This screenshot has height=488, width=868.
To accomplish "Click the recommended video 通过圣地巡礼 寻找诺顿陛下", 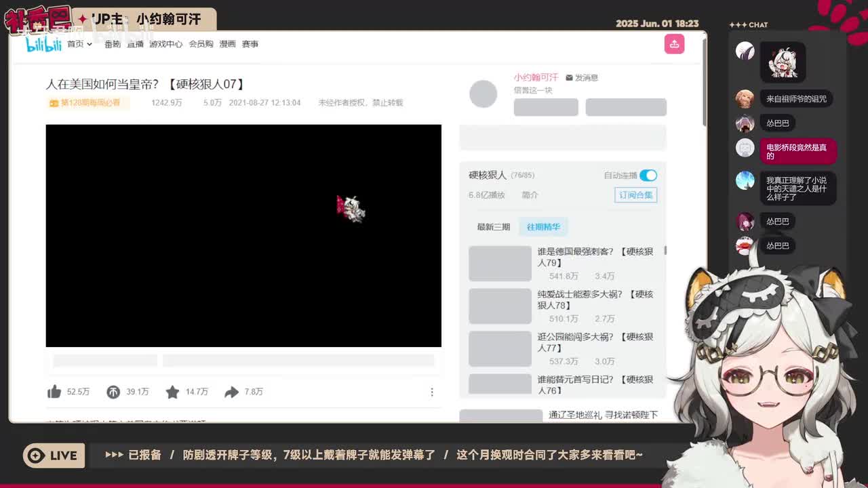I will pos(603,415).
